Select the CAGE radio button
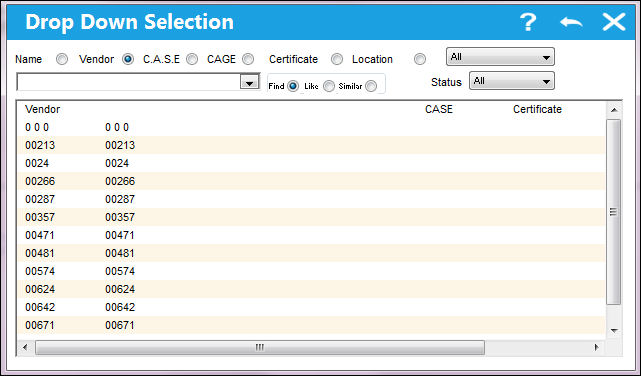 point(248,59)
